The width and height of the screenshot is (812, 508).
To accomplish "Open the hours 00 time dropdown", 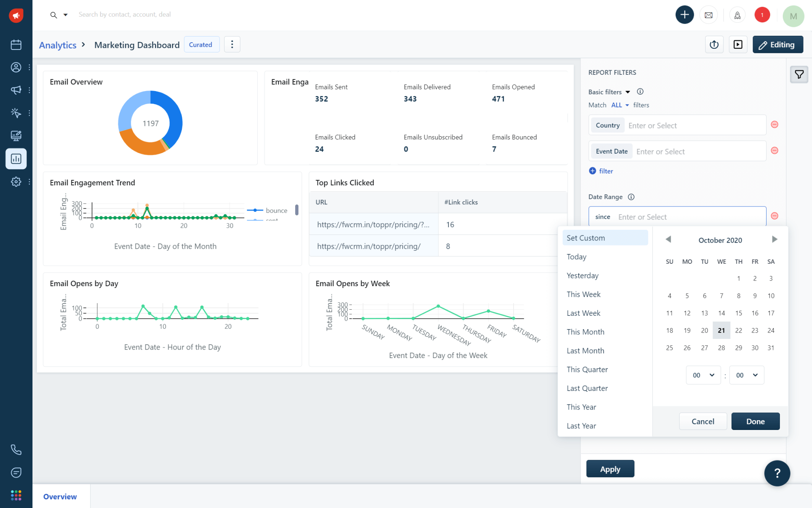I will click(703, 375).
